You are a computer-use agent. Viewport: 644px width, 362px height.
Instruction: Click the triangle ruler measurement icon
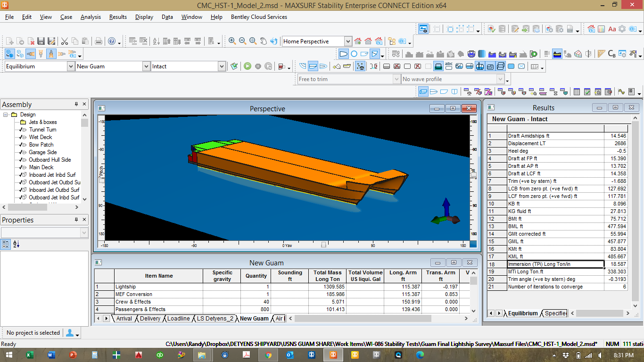pos(601,54)
